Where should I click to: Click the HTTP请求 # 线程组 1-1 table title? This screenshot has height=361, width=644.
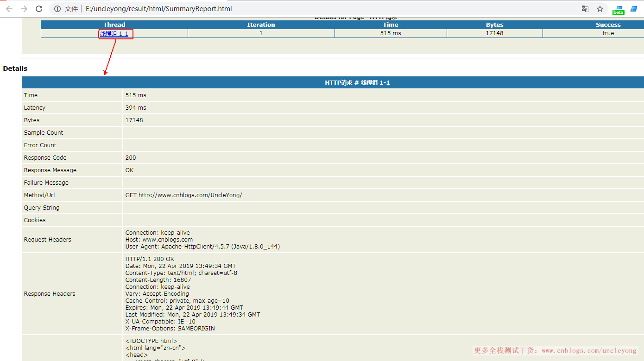point(357,82)
